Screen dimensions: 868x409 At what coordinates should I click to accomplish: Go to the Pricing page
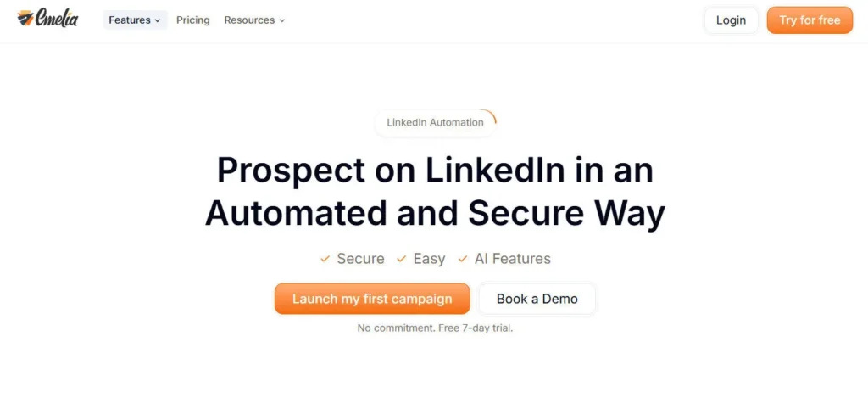click(193, 20)
